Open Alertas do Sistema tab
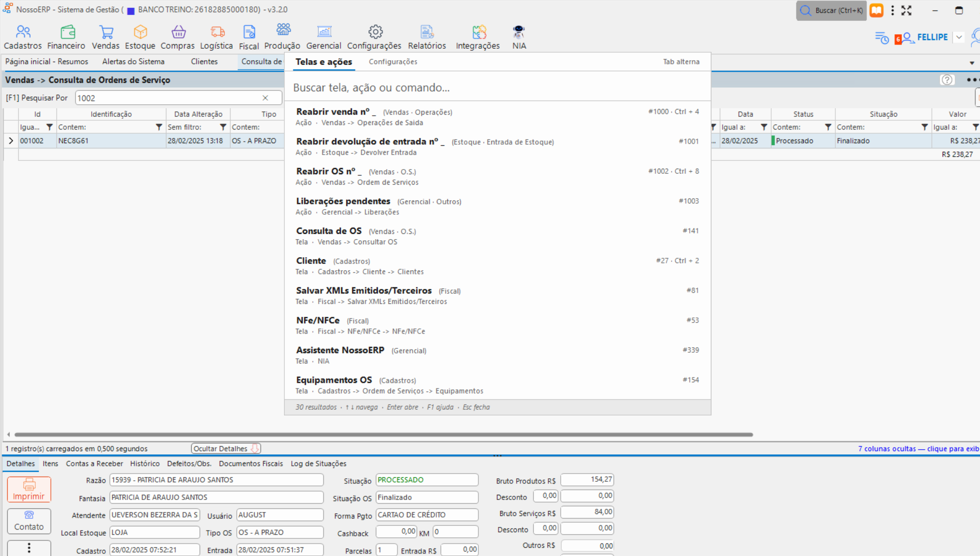The width and height of the screenshot is (980, 556). (133, 62)
